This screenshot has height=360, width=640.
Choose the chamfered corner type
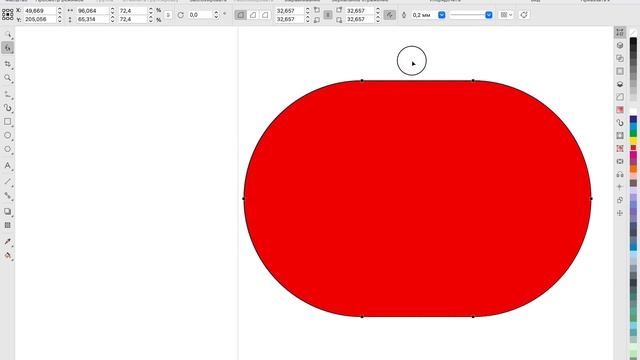point(265,15)
